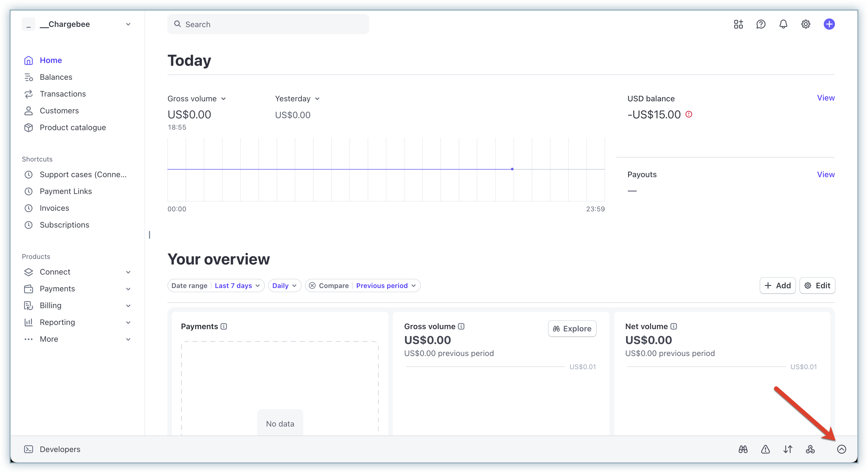Click View link next to Payouts
Image resolution: width=868 pixels, height=473 pixels.
coord(825,175)
